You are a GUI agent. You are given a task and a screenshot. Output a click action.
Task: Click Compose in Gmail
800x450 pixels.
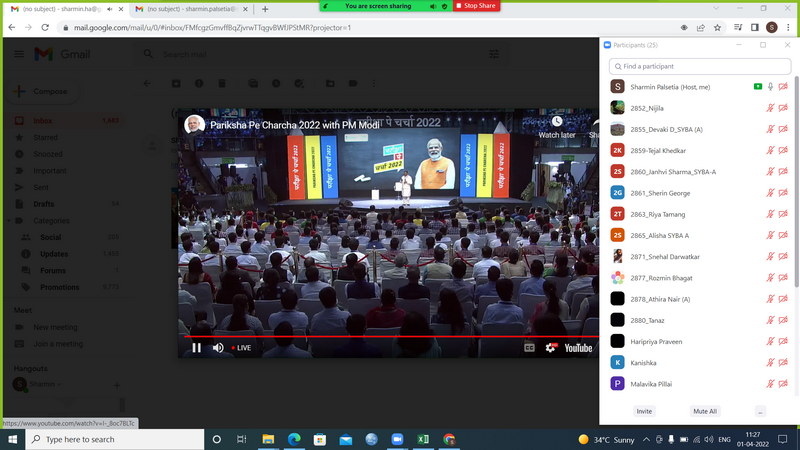click(x=44, y=91)
